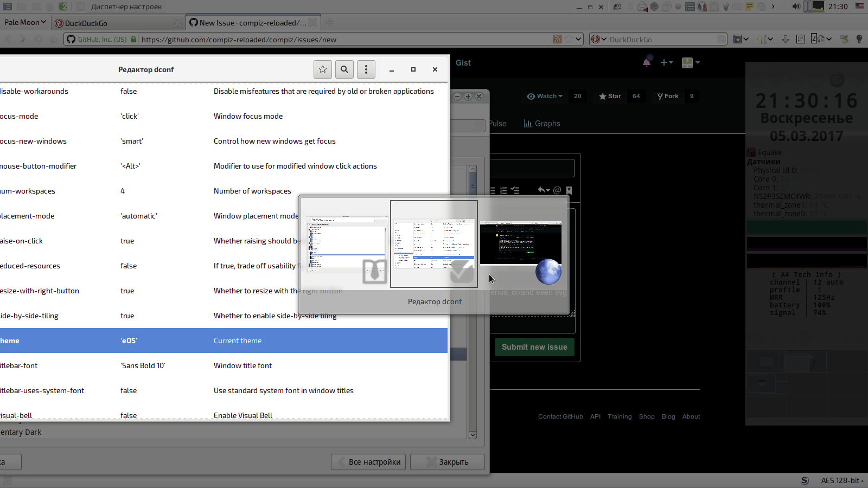
Task: Select the 'theme' key row
Action: (224, 341)
